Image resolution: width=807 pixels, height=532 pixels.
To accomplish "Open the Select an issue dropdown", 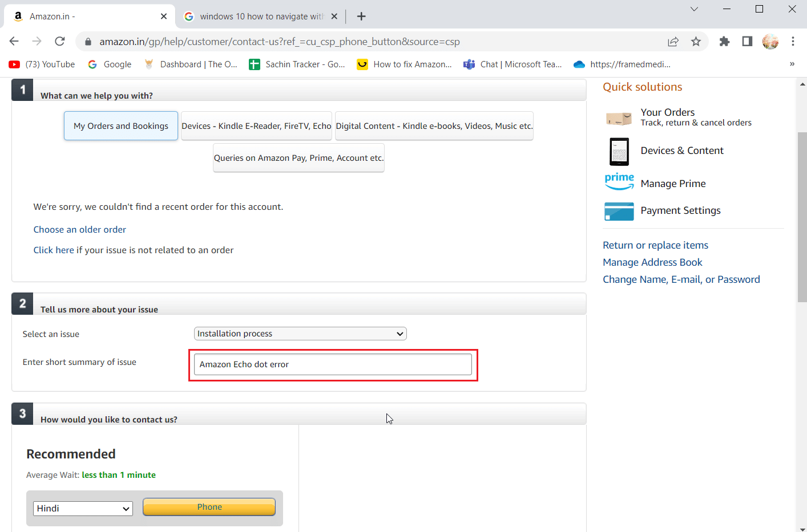I will 300,334.
